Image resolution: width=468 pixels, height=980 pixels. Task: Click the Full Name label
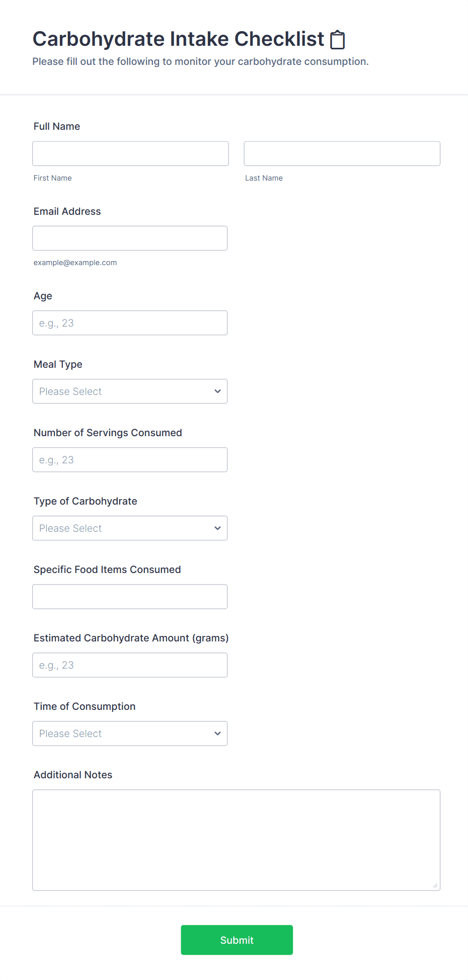(57, 126)
